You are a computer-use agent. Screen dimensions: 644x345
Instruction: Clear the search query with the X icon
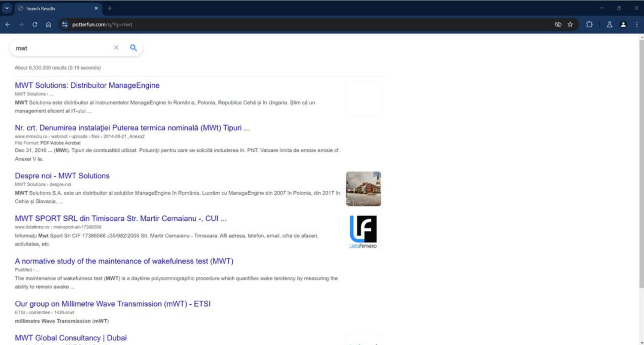pos(116,47)
